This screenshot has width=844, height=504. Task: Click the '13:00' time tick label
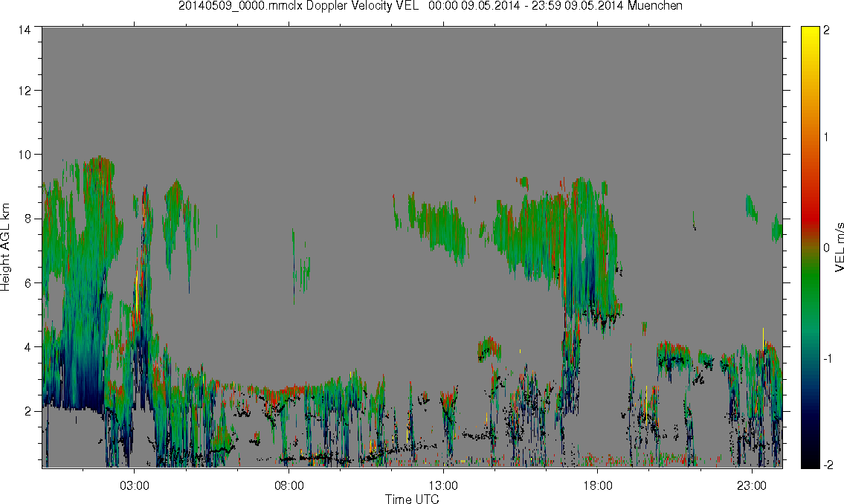coord(443,485)
